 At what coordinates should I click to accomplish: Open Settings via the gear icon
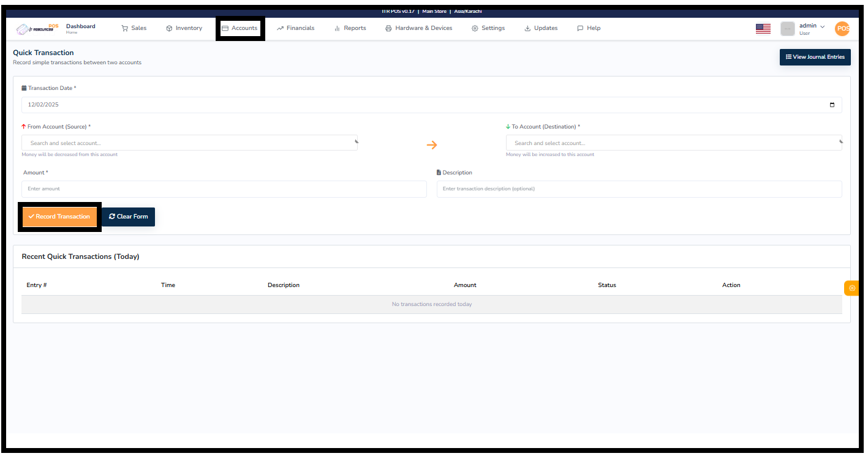click(x=475, y=28)
